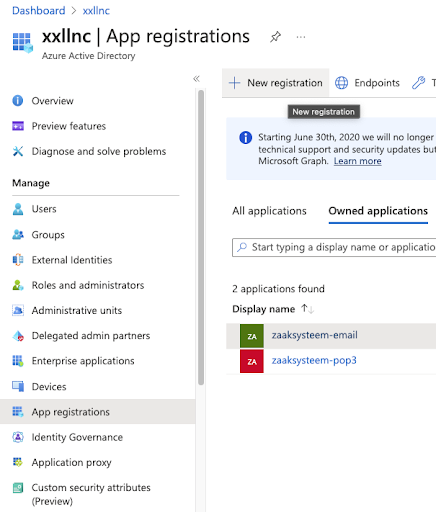
Task: Open the ellipsis more options menu
Action: [x=301, y=37]
